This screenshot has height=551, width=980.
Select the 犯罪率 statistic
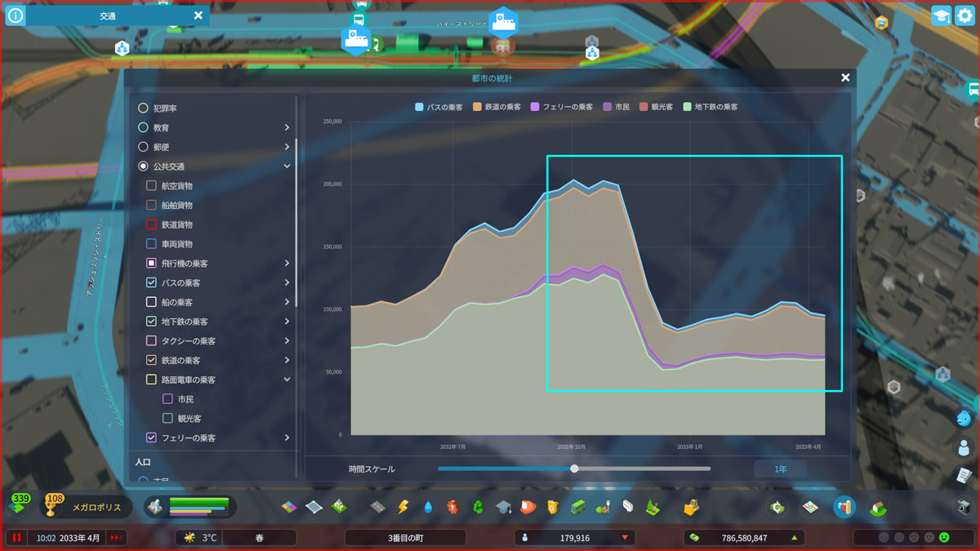click(x=143, y=108)
